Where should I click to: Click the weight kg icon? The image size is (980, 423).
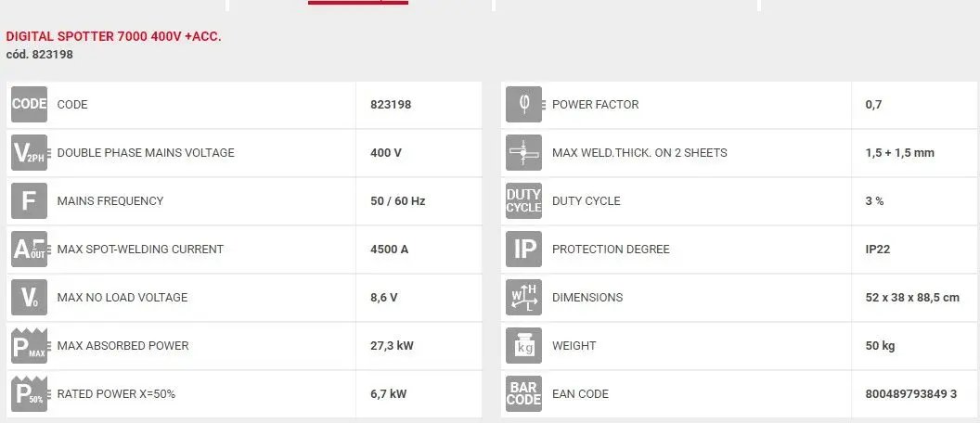(523, 346)
